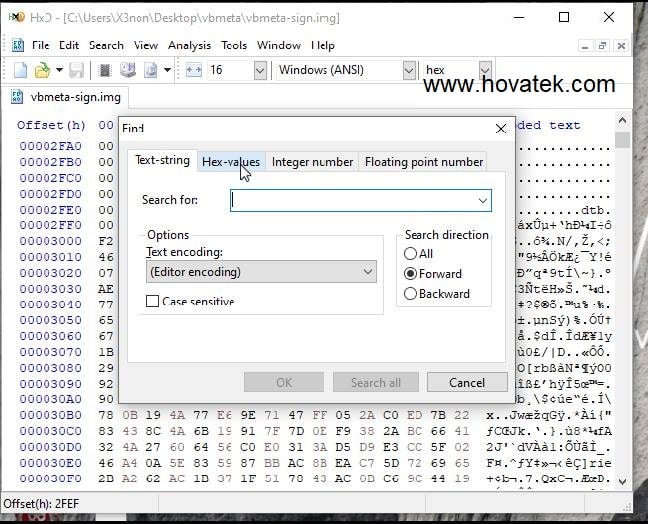
Task: Close the inner document window
Action: click(621, 46)
